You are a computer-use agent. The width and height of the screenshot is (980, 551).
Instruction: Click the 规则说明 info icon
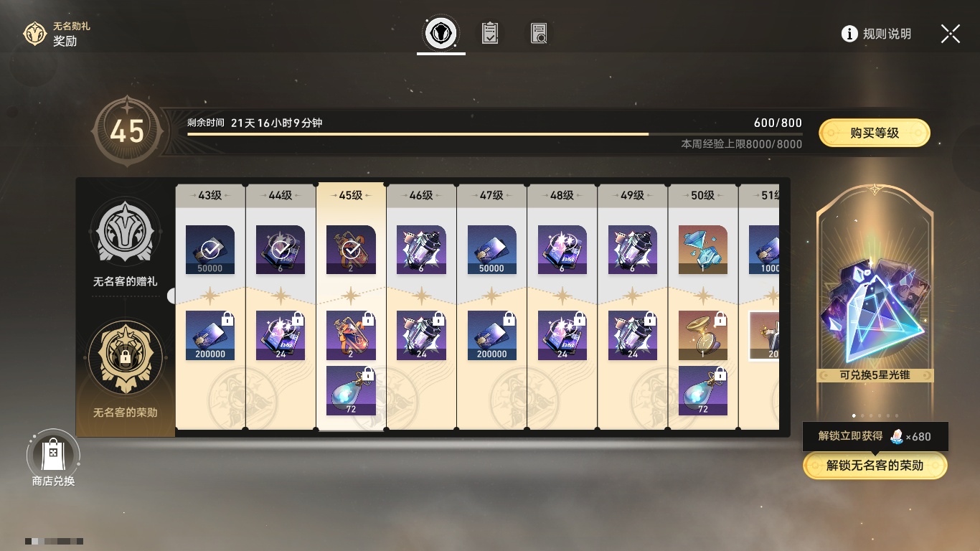(849, 34)
